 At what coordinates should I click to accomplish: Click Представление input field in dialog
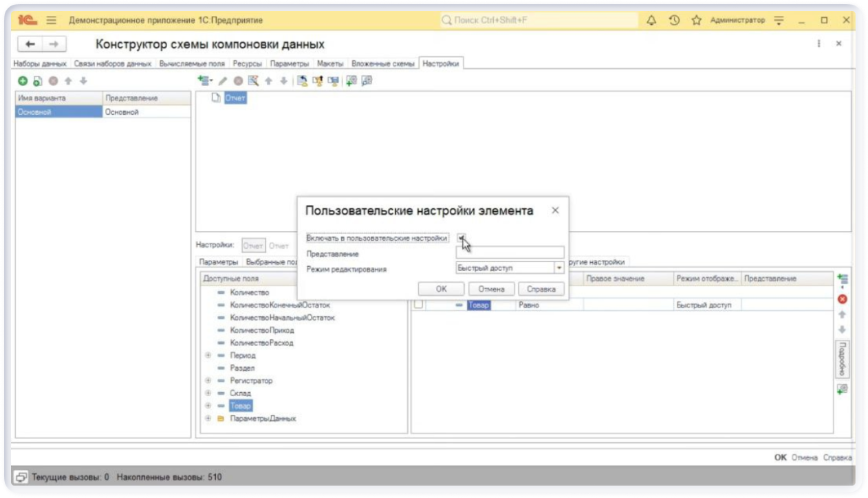(510, 253)
